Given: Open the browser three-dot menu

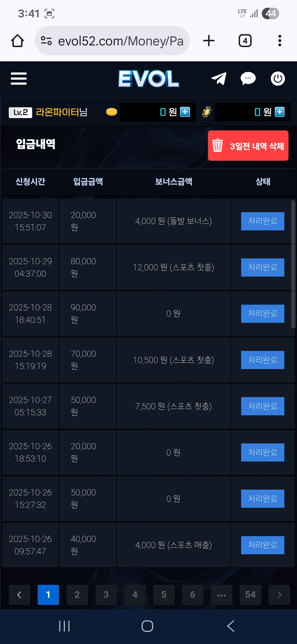Looking at the screenshot, I should [x=280, y=41].
